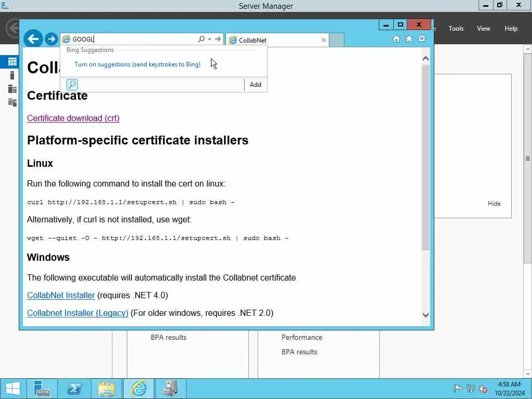Click Turn on suggestions link
The height and width of the screenshot is (399, 532).
click(x=137, y=64)
